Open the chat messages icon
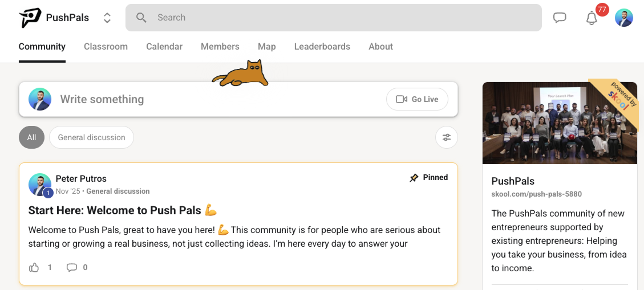Screen dimensions: 644x290 coord(560,18)
